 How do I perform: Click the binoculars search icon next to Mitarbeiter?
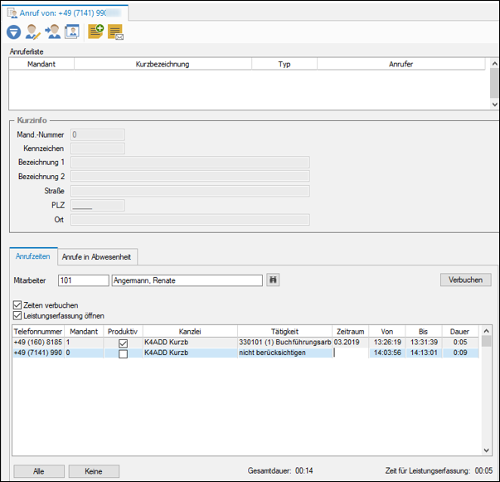(273, 280)
